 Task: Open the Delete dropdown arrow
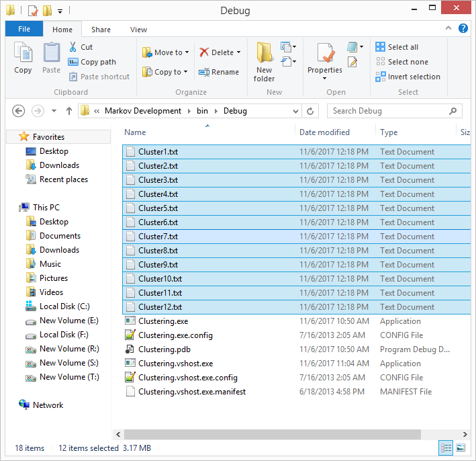[238, 52]
